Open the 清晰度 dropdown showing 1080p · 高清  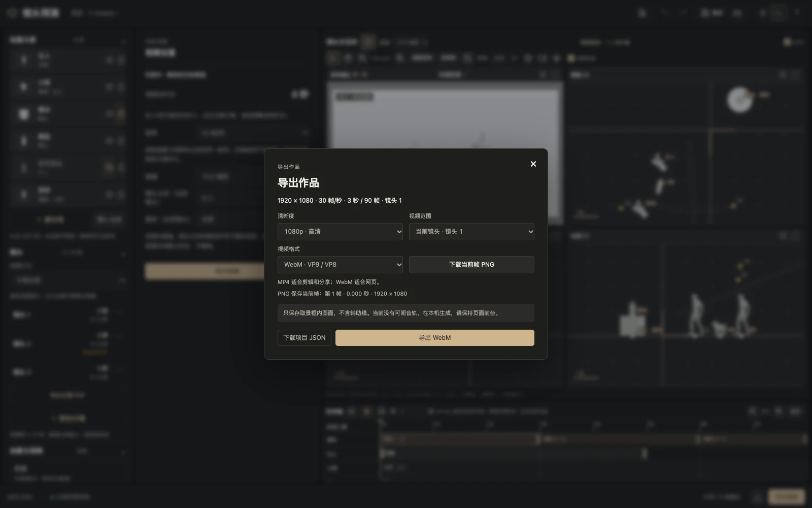[340, 232]
